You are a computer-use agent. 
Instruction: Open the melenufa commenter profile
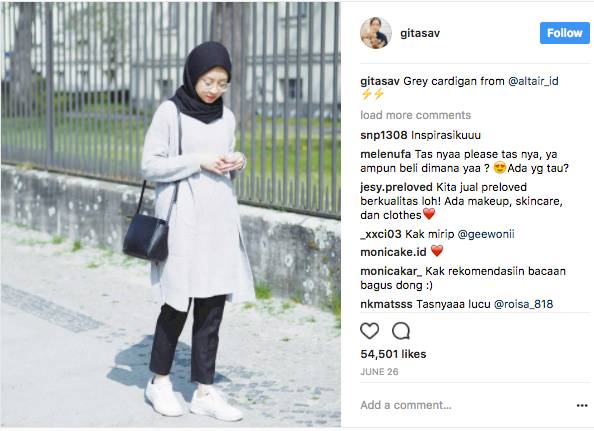[x=386, y=155]
